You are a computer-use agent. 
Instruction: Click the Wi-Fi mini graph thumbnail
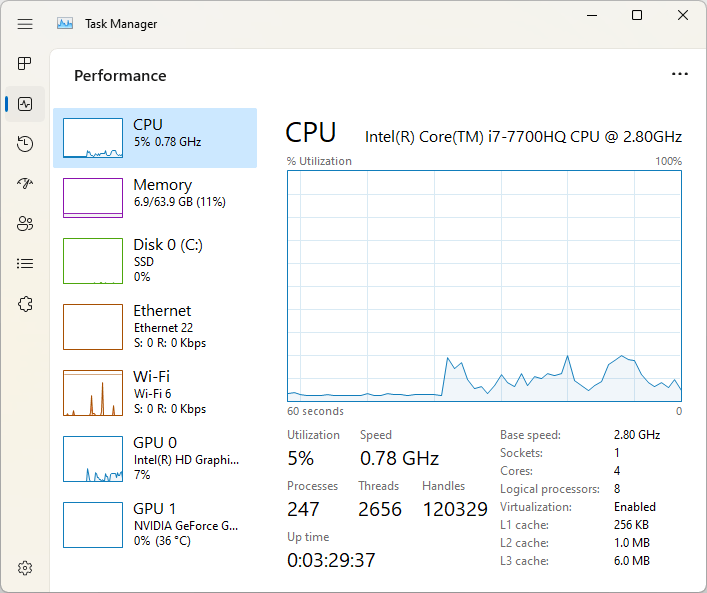tap(93, 393)
